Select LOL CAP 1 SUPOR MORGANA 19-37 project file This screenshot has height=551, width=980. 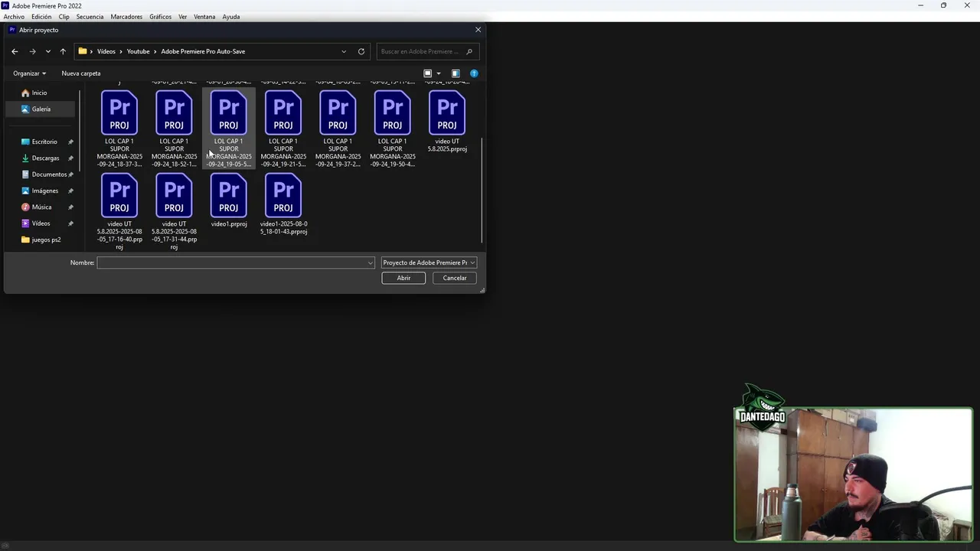tap(338, 129)
